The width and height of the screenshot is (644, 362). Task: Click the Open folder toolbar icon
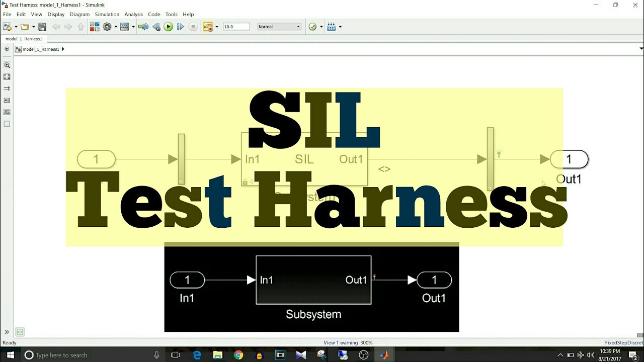(24, 27)
